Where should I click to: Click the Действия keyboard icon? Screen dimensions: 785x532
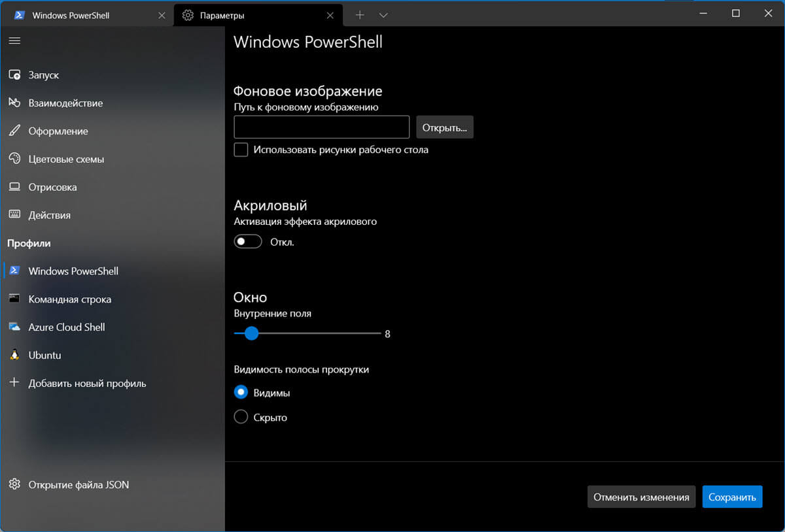pos(14,215)
